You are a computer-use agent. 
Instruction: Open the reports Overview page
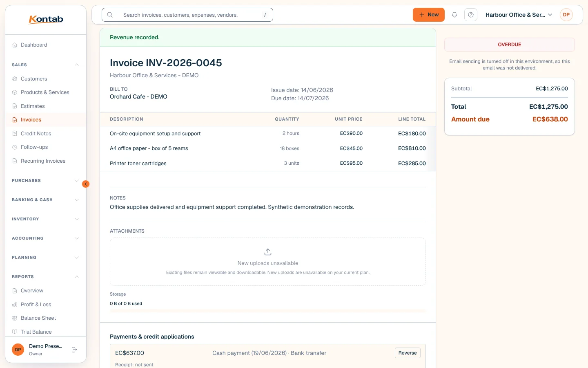(x=45, y=291)
